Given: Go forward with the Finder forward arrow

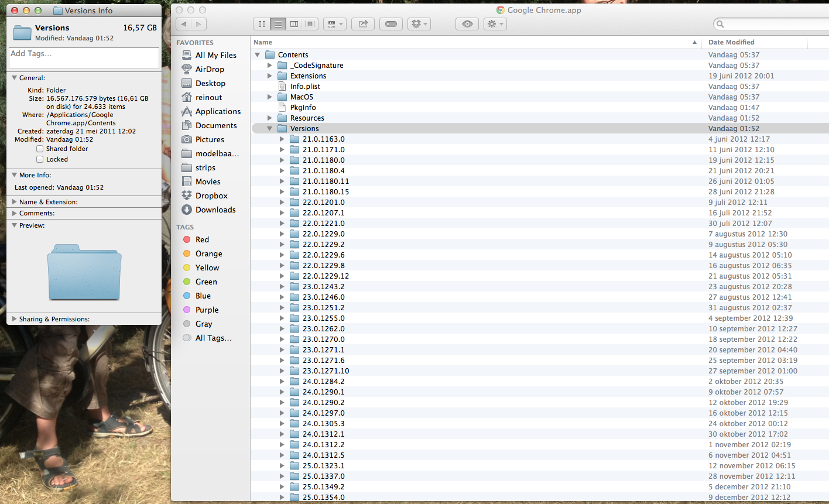Looking at the screenshot, I should pyautogui.click(x=199, y=24).
